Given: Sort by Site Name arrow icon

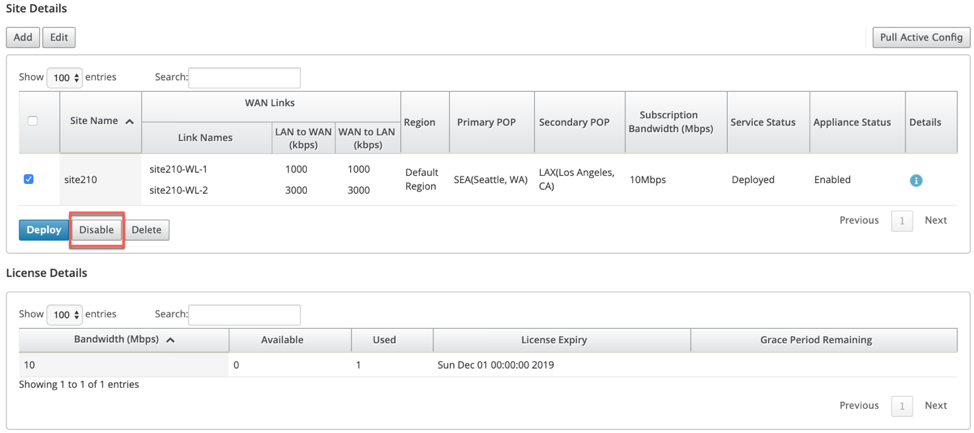Looking at the screenshot, I should (x=129, y=122).
